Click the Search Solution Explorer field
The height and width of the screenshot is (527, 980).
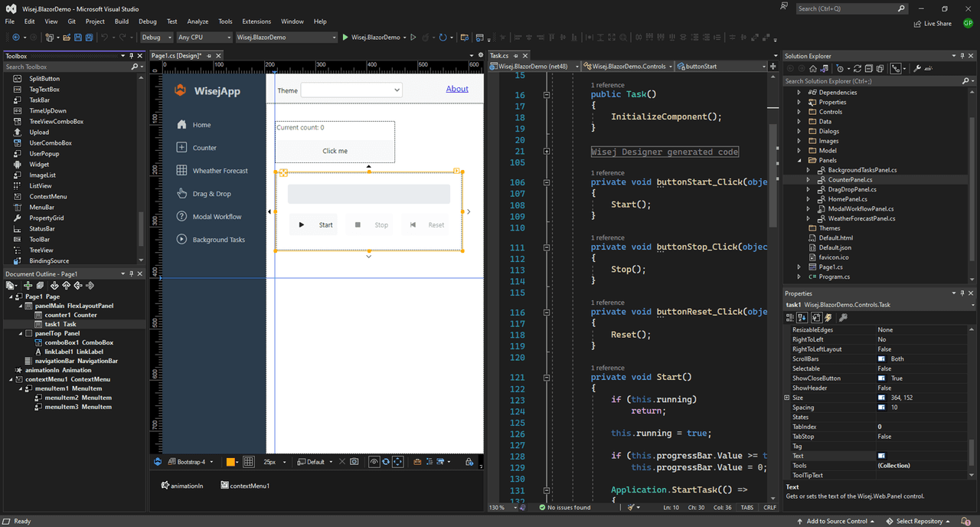tap(873, 80)
